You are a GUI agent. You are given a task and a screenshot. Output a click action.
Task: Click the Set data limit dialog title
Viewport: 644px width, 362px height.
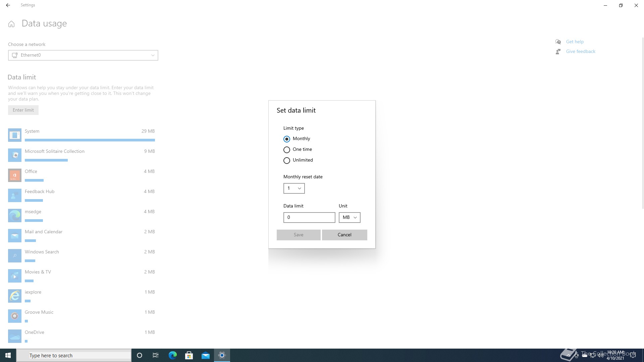tap(296, 111)
